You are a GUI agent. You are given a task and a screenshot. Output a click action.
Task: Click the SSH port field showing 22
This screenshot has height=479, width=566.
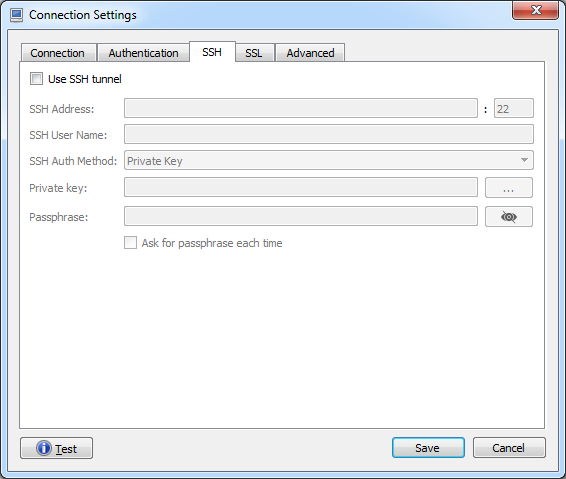coord(514,108)
